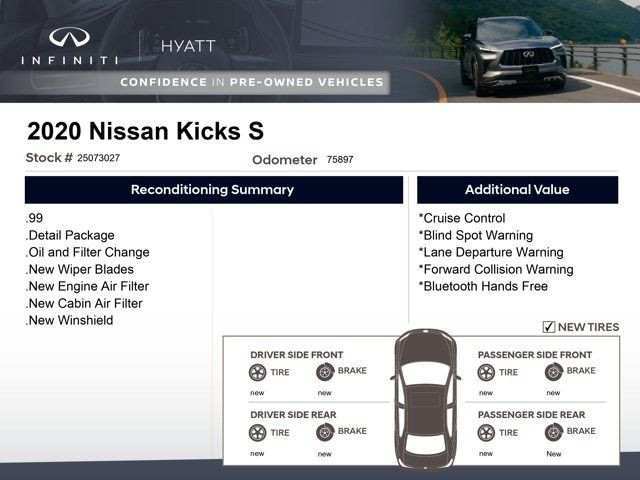This screenshot has height=480, width=640.
Task: Click the Driver Side Front tire icon
Action: [257, 372]
